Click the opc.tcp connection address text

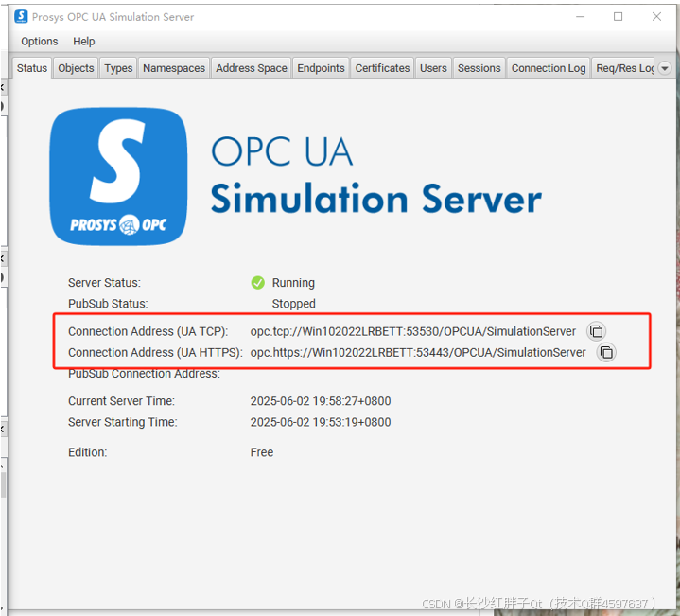[412, 331]
